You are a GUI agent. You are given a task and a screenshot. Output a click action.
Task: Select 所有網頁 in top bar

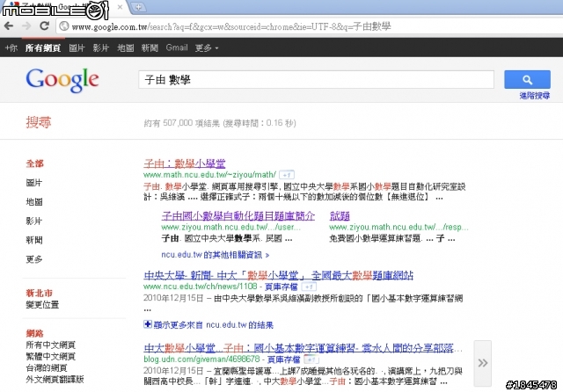coord(43,47)
